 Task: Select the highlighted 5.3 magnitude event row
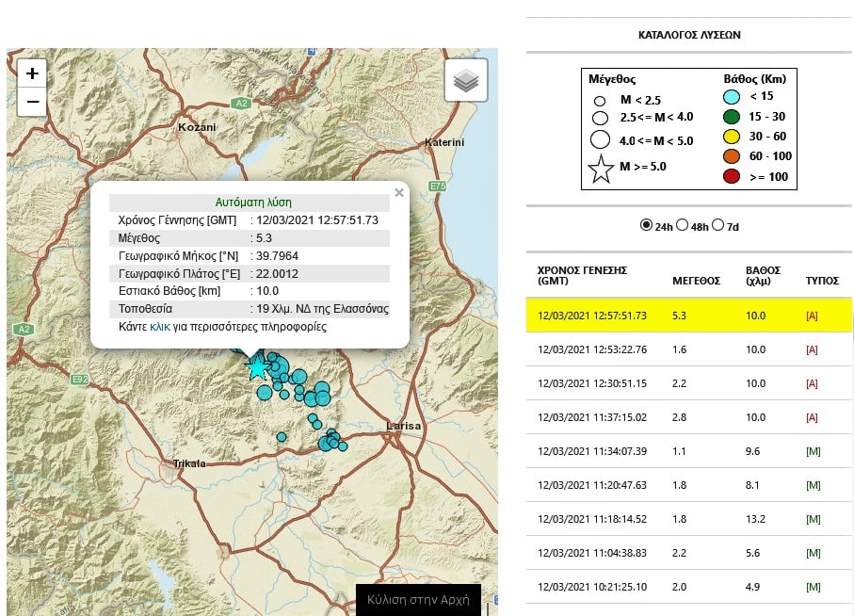point(688,316)
